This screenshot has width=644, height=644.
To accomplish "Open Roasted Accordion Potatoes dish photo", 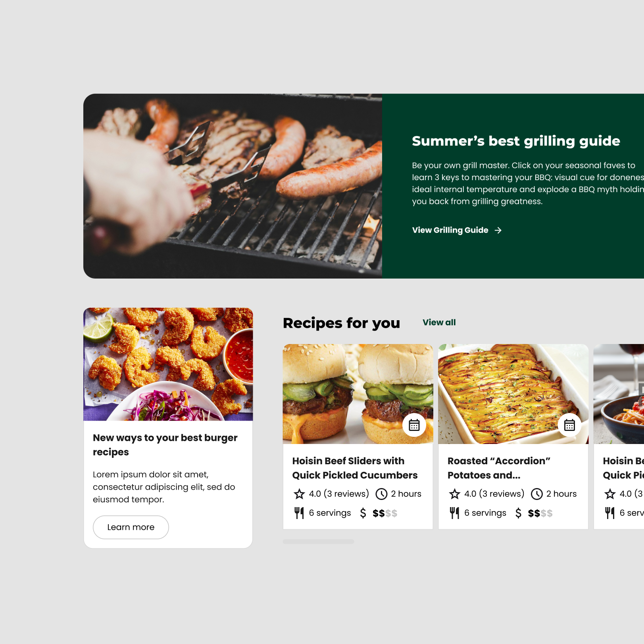I will coord(513,394).
